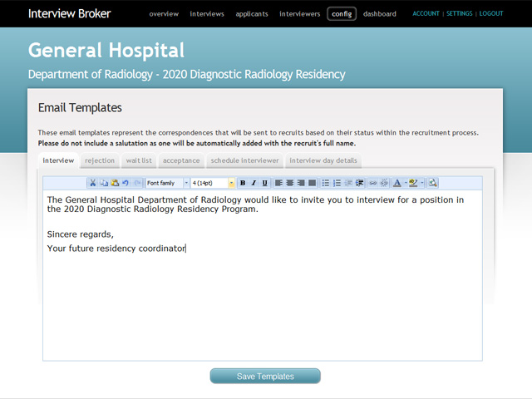Click the Paste icon in editor toolbar
This screenshot has width=532, height=399.
(x=115, y=183)
